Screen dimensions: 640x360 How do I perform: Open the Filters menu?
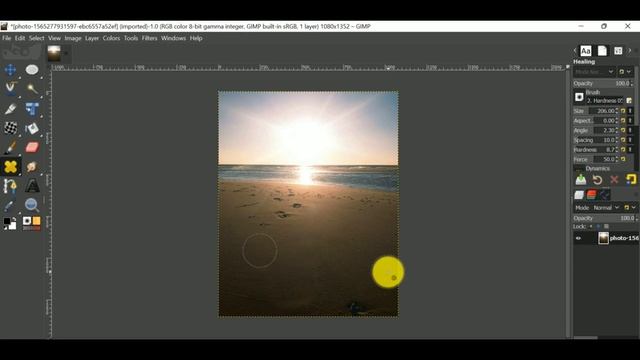[x=149, y=38]
